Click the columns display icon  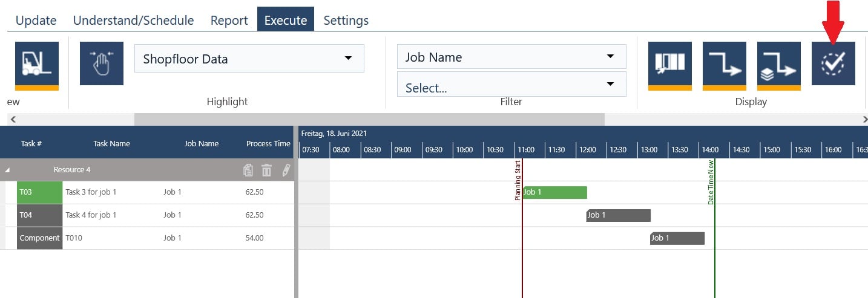[669, 63]
